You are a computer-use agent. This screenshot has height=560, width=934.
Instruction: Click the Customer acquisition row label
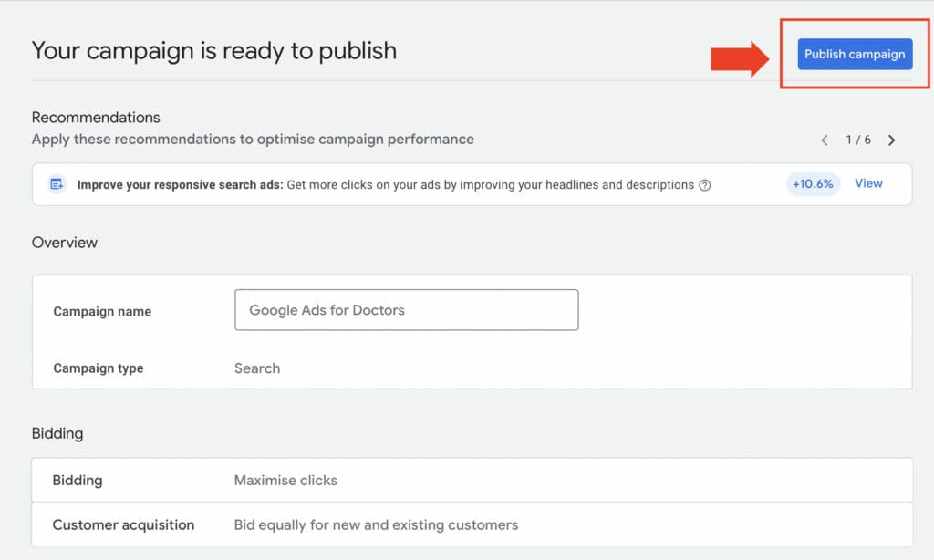point(123,524)
